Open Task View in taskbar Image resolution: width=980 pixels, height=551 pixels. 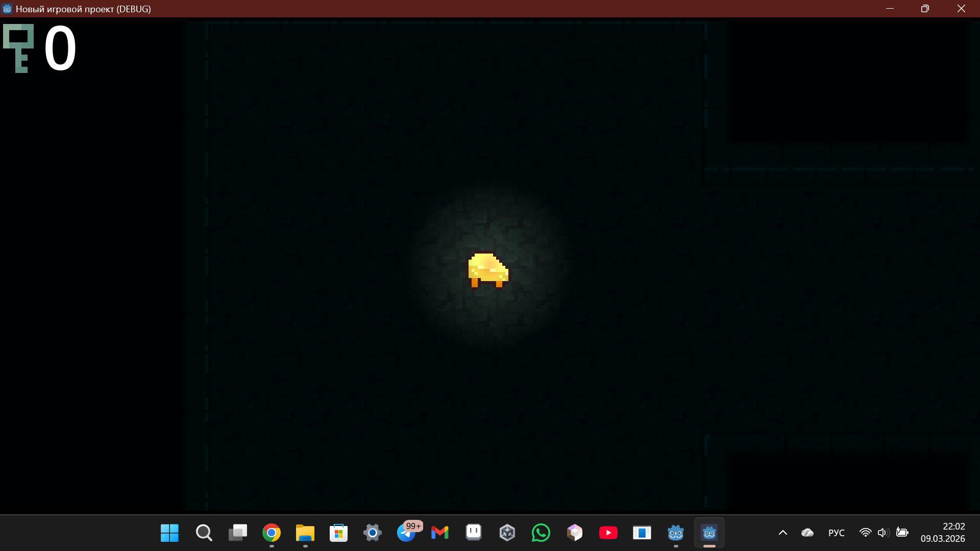point(237,533)
